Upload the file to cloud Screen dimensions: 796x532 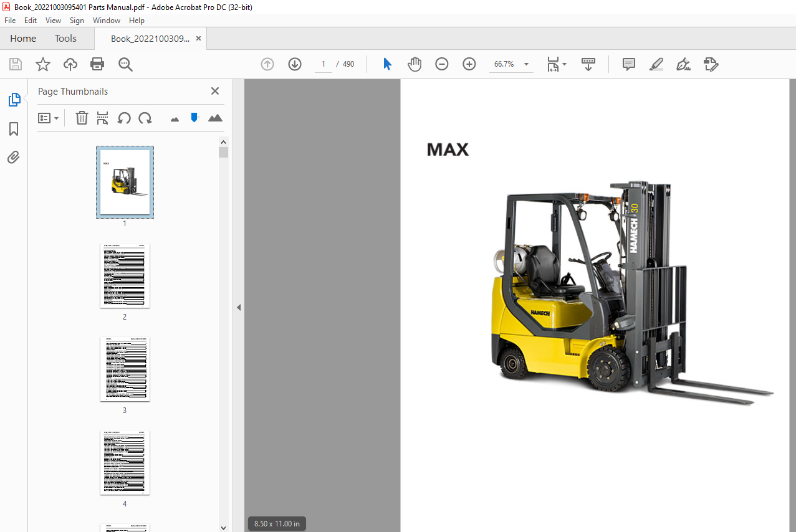pyautogui.click(x=70, y=64)
